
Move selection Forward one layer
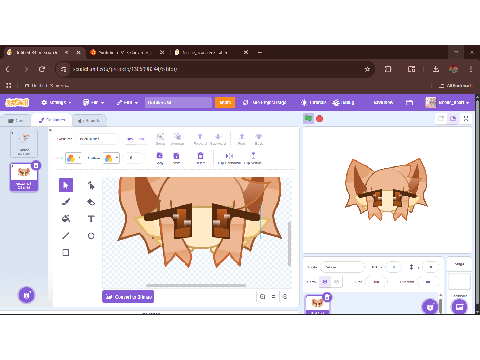(x=200, y=139)
